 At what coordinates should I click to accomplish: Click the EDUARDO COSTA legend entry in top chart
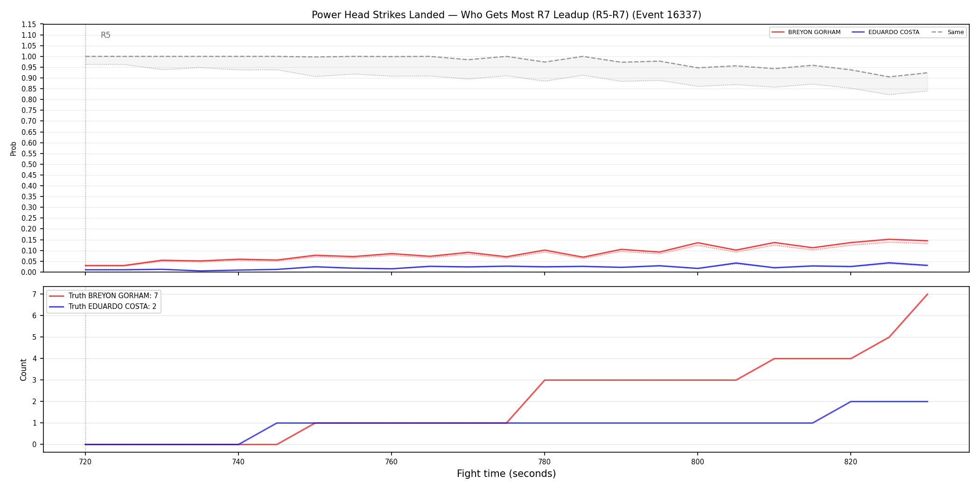tap(885, 32)
